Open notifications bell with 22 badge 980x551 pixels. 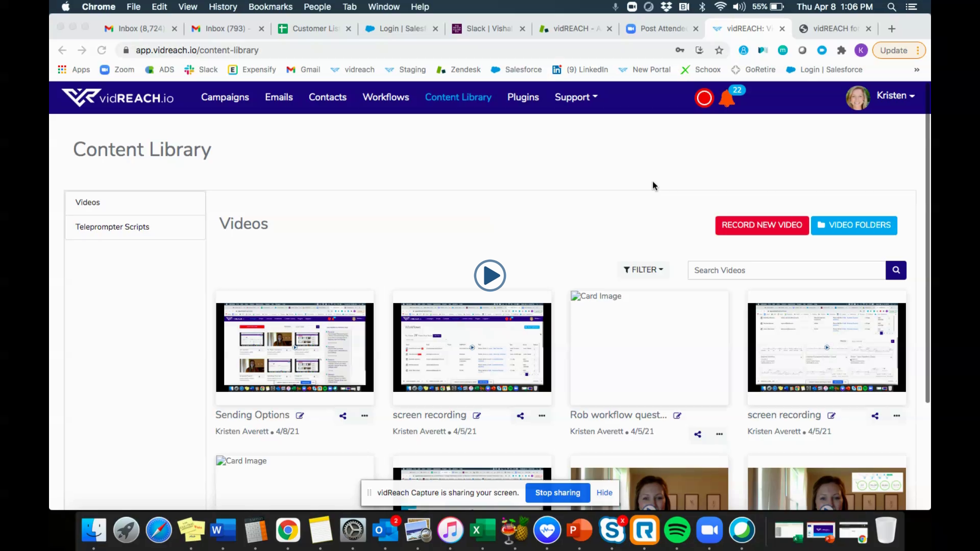726,98
